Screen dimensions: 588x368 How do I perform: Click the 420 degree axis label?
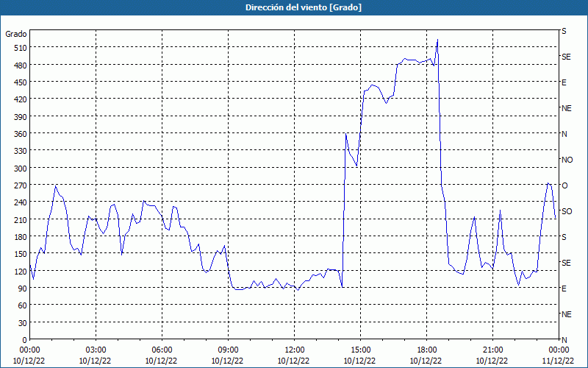[x=21, y=99]
